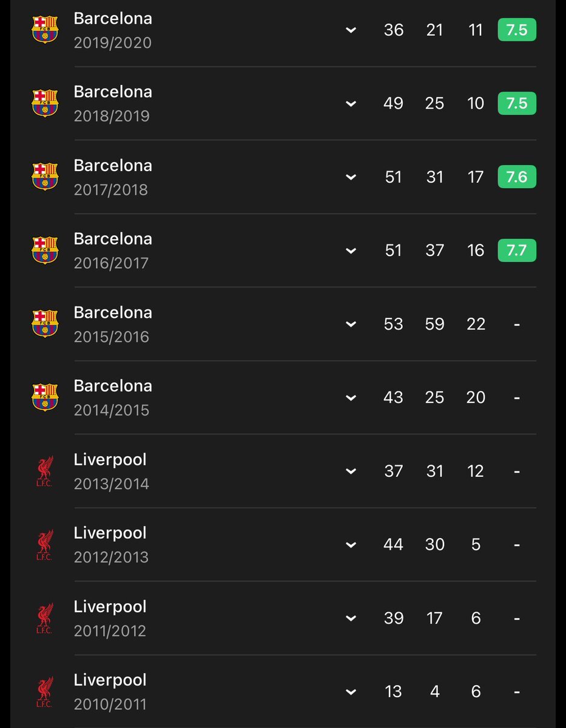This screenshot has height=728, width=566.
Task: Click Liverpool crest for 2012/2013 season
Action: [x=45, y=544]
